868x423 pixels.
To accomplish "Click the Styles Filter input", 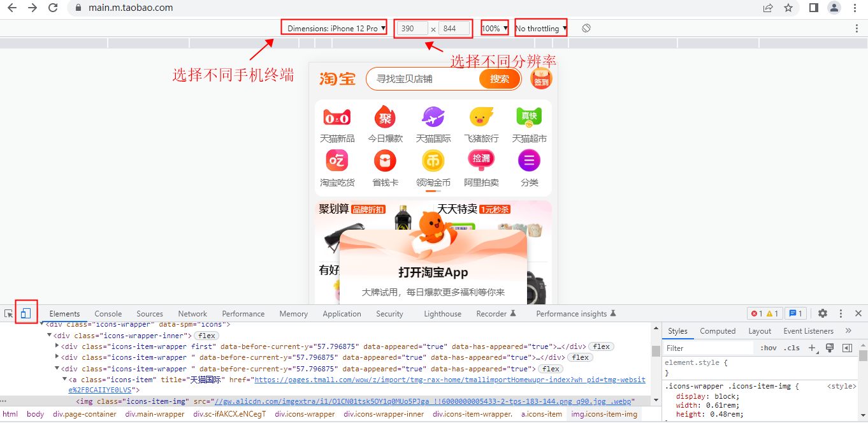I will pos(709,348).
